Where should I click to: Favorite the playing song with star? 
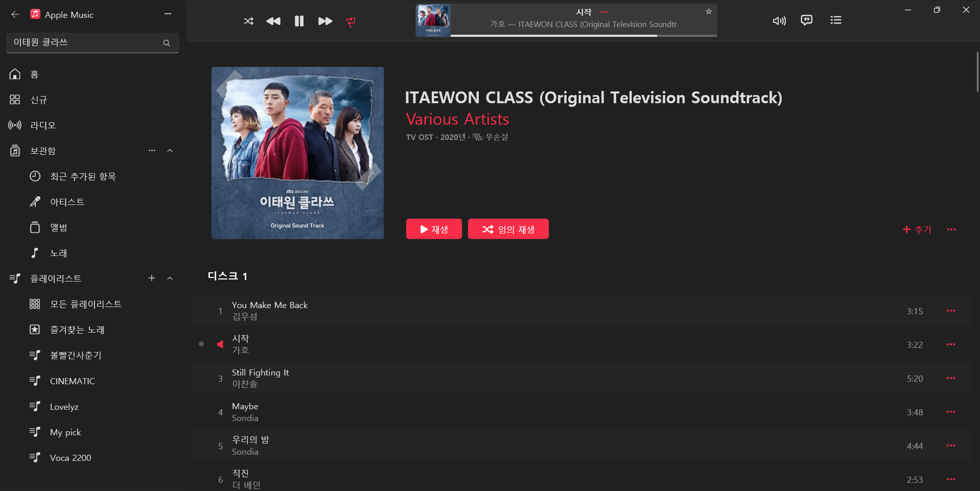(x=709, y=11)
